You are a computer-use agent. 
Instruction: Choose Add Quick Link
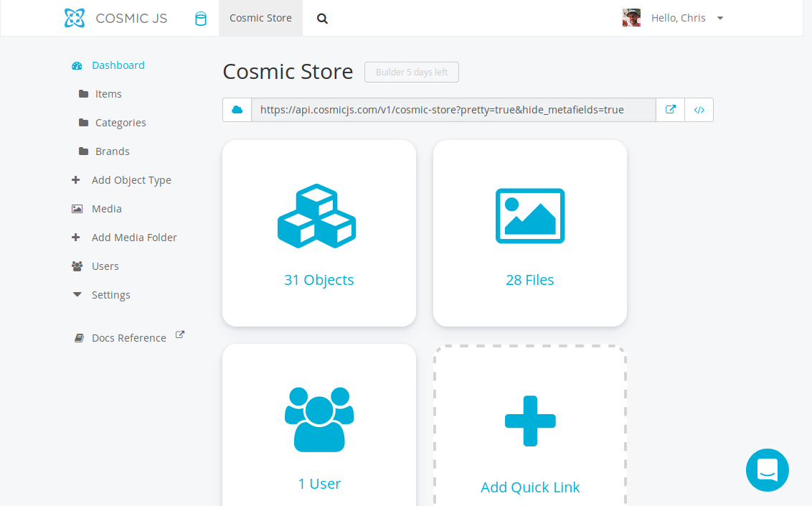pos(530,487)
